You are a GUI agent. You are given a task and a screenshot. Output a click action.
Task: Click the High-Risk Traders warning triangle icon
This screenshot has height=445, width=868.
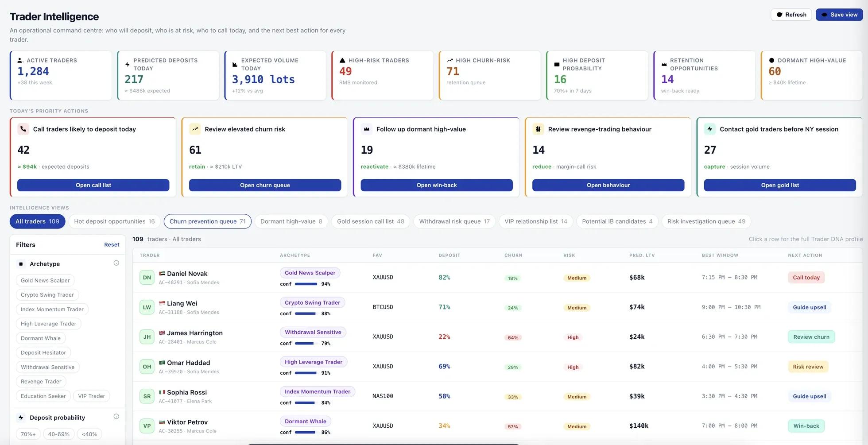point(342,60)
